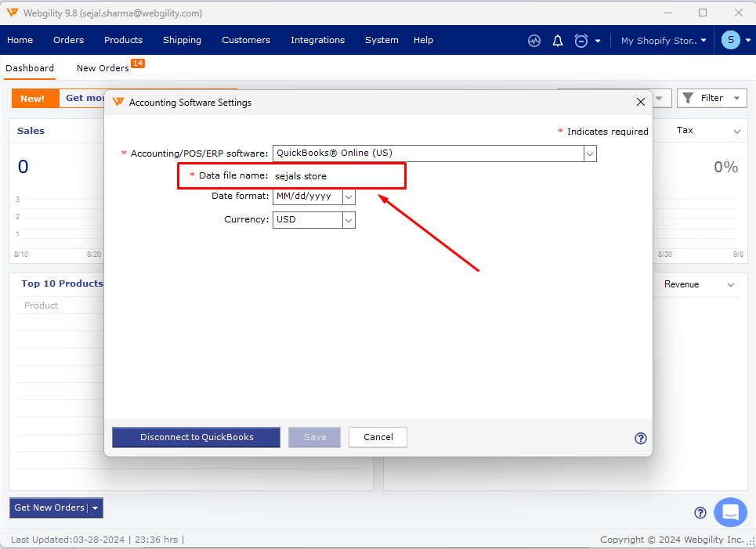Open the Orders menu
The width and height of the screenshot is (756, 549).
click(x=68, y=40)
